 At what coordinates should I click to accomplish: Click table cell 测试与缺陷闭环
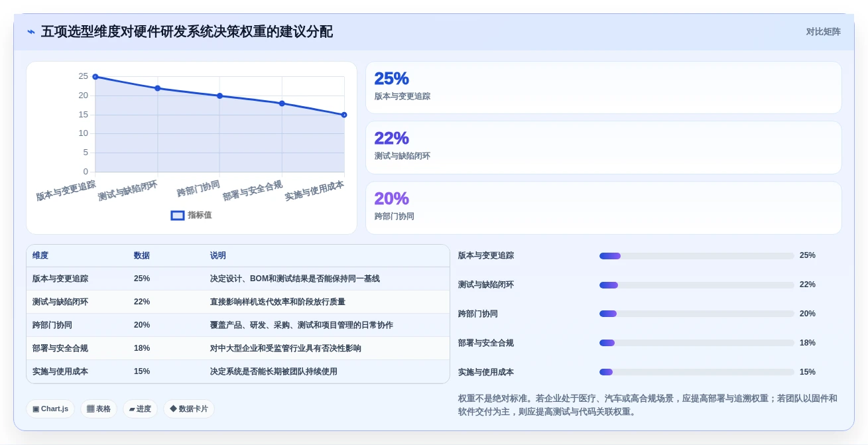click(60, 302)
